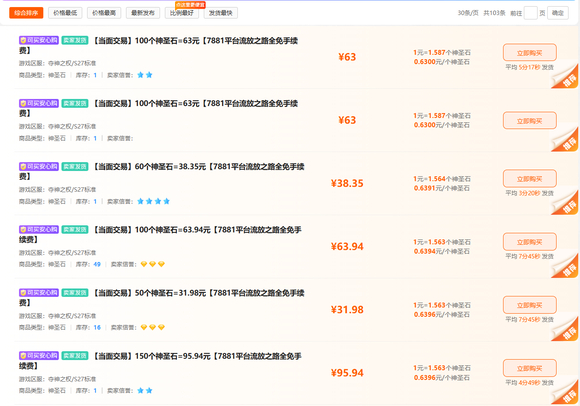Click 卖家发货 badge on the ¥31.98 listing

75,293
